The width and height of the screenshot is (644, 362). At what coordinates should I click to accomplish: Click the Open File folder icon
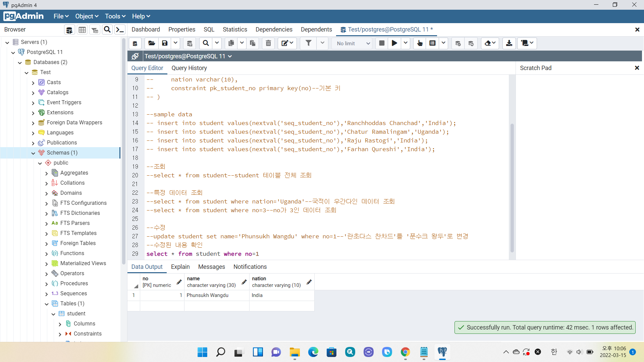pyautogui.click(x=152, y=43)
